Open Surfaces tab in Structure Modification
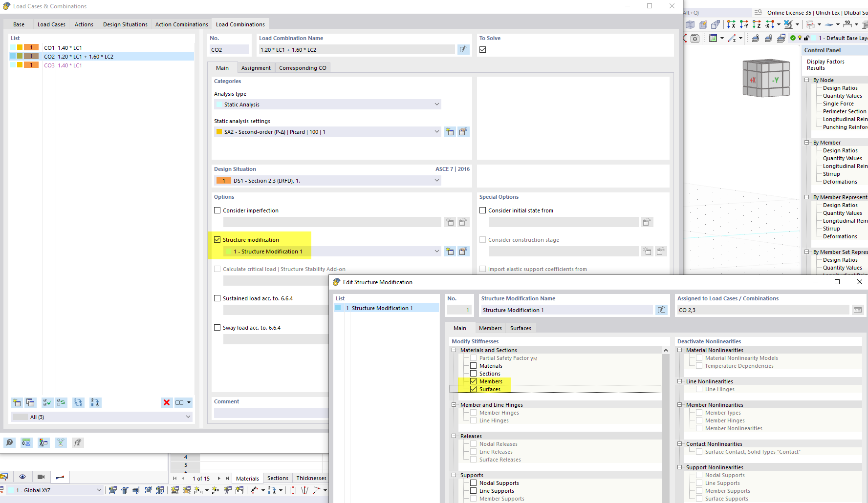This screenshot has width=868, height=503. point(521,328)
